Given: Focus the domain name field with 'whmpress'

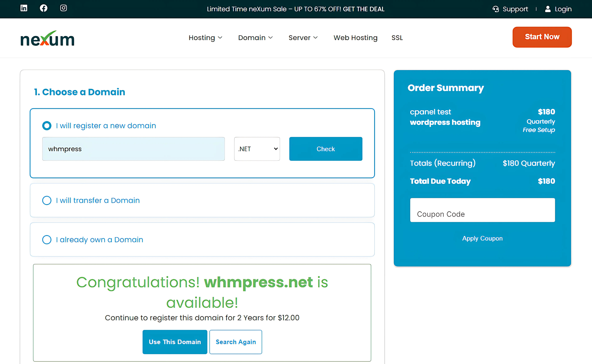Looking at the screenshot, I should (x=133, y=149).
